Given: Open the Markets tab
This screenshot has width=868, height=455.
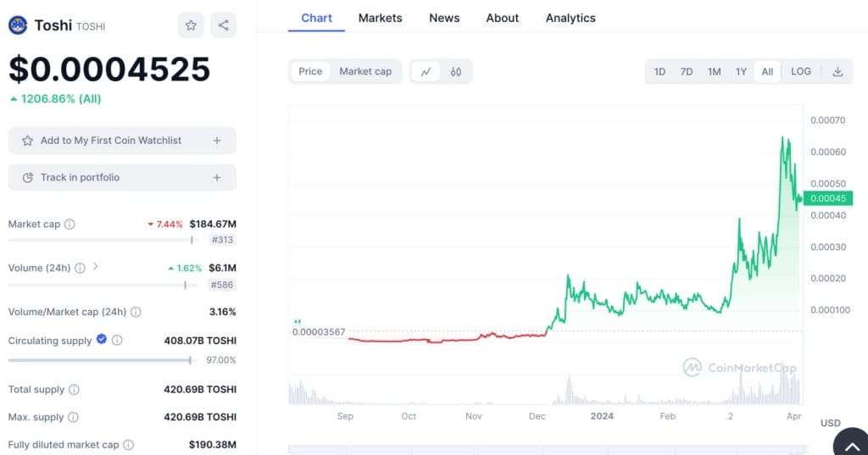Looking at the screenshot, I should (380, 18).
